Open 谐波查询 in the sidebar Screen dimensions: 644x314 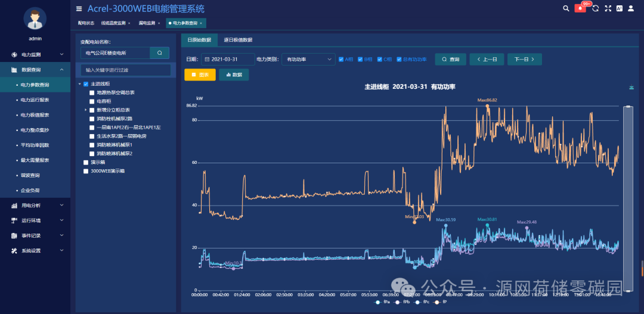click(x=35, y=175)
